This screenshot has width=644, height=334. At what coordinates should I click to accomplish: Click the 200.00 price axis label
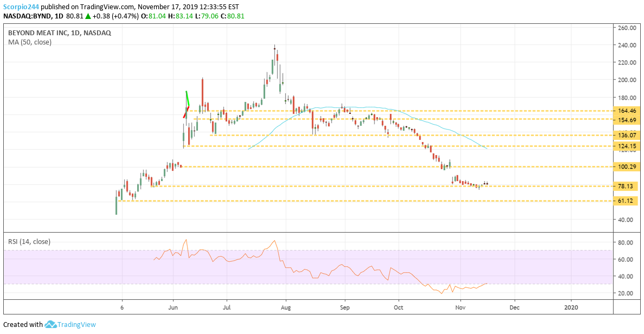pyautogui.click(x=627, y=80)
